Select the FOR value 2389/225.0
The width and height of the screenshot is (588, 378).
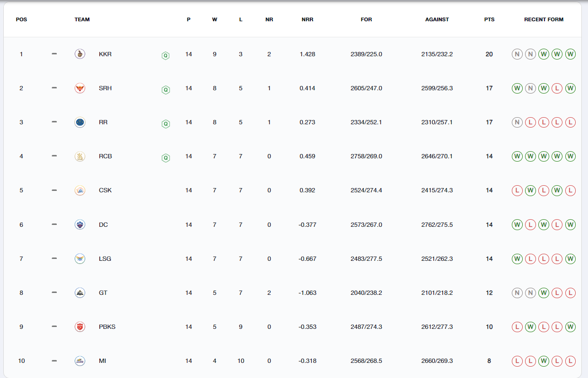pyautogui.click(x=366, y=54)
